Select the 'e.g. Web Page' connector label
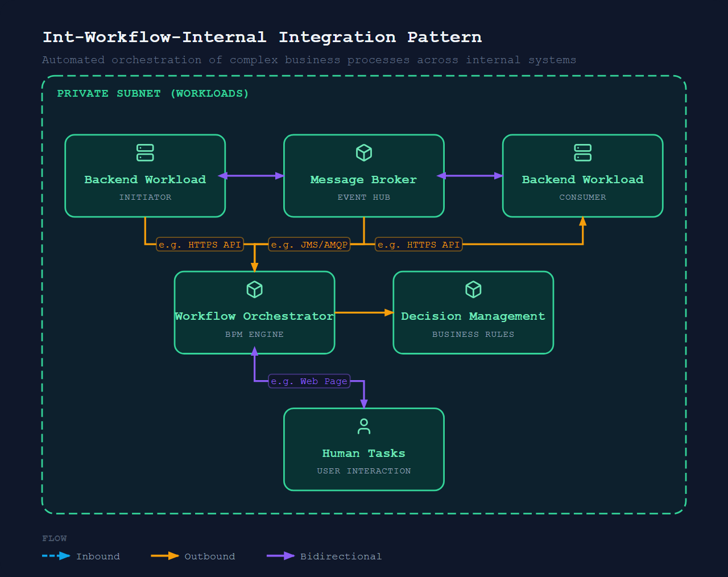Screen dimensions: 728x577 click(x=309, y=381)
